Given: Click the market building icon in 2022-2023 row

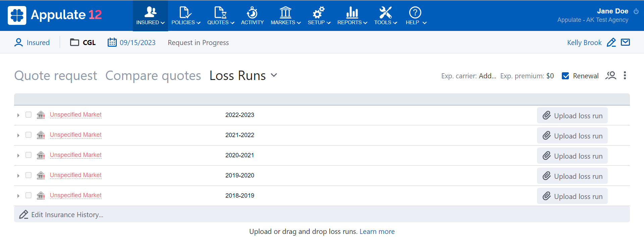Looking at the screenshot, I should 41,115.
